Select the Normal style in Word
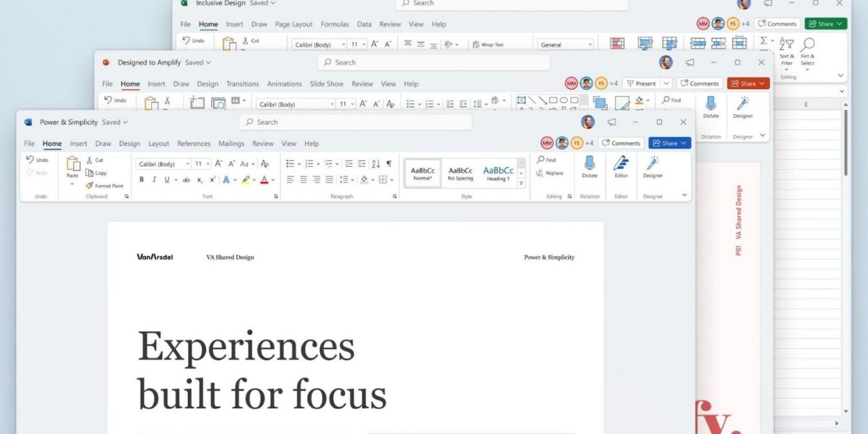The image size is (868, 434). 422,173
